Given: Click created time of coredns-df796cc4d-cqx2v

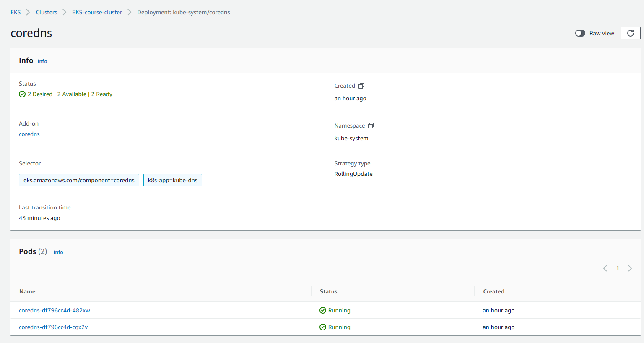Looking at the screenshot, I should tap(499, 327).
